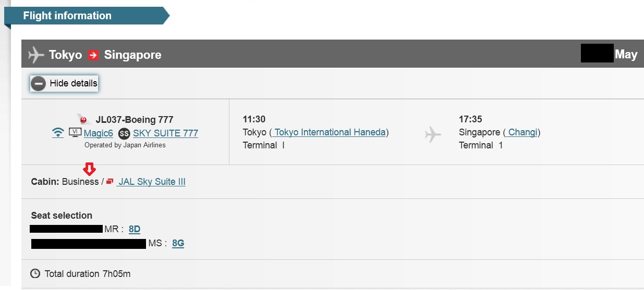Collapse flight details with Hide details
This screenshot has width=644, height=290.
coord(73,83)
